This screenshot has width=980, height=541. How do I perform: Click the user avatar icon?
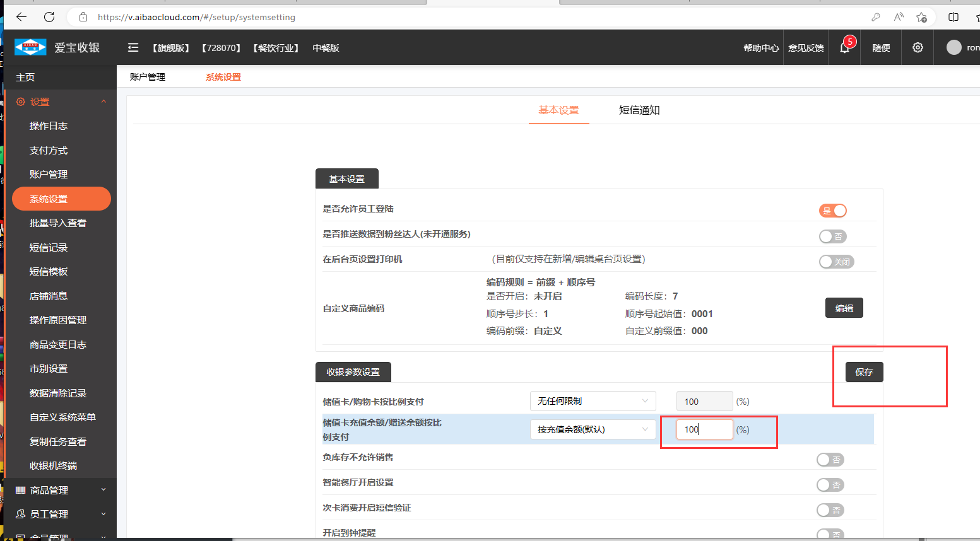953,48
